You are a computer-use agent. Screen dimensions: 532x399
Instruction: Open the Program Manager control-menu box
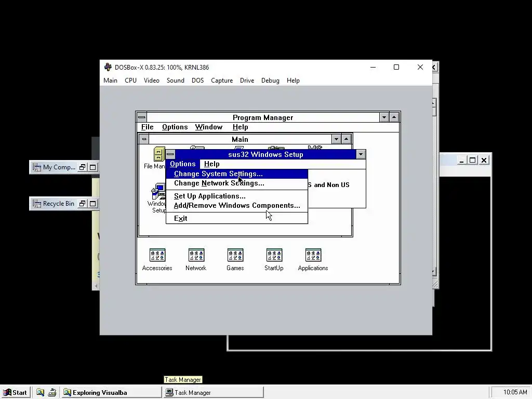pyautogui.click(x=141, y=117)
